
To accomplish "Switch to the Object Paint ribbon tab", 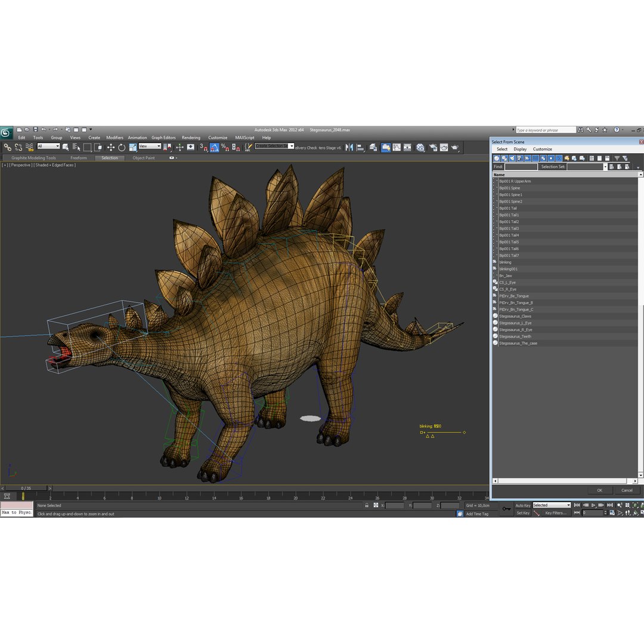I will pyautogui.click(x=144, y=157).
